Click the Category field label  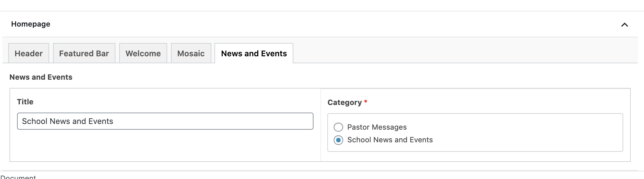(x=344, y=102)
